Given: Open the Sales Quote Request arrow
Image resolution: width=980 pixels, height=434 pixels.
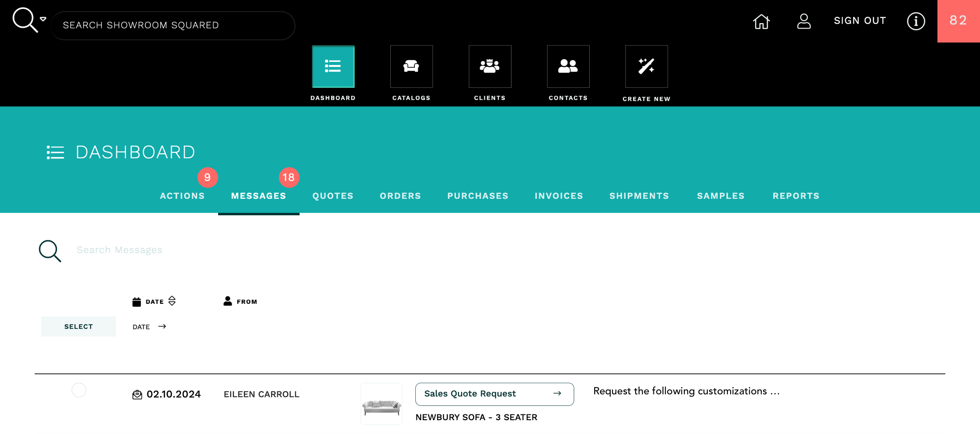Looking at the screenshot, I should click(x=557, y=393).
